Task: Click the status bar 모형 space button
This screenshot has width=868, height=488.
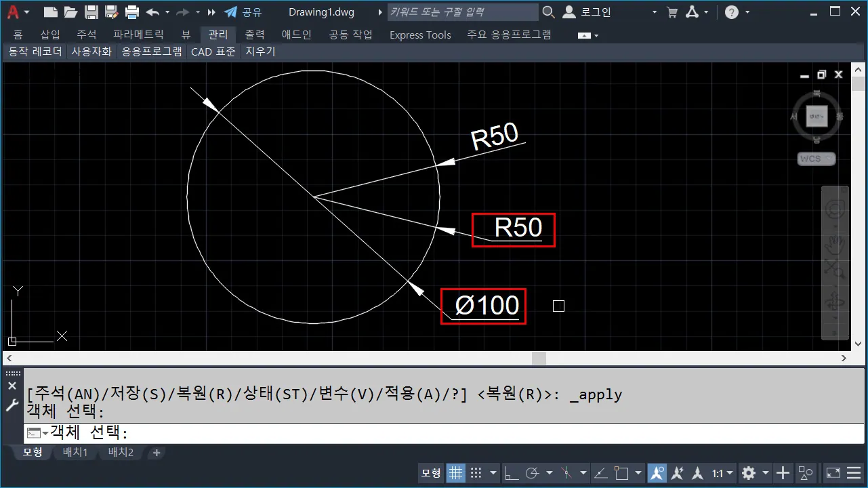Action: click(x=431, y=472)
